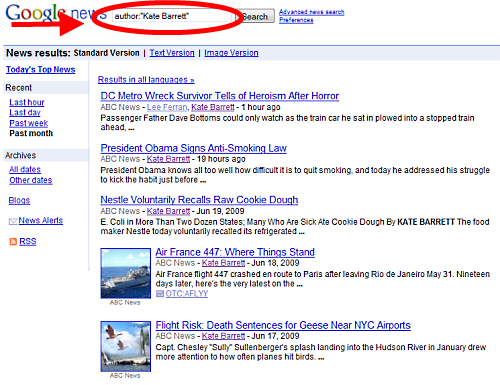This screenshot has width=500, height=385.
Task: Click the 'Jun 19, 2009' date text
Action: point(220,211)
